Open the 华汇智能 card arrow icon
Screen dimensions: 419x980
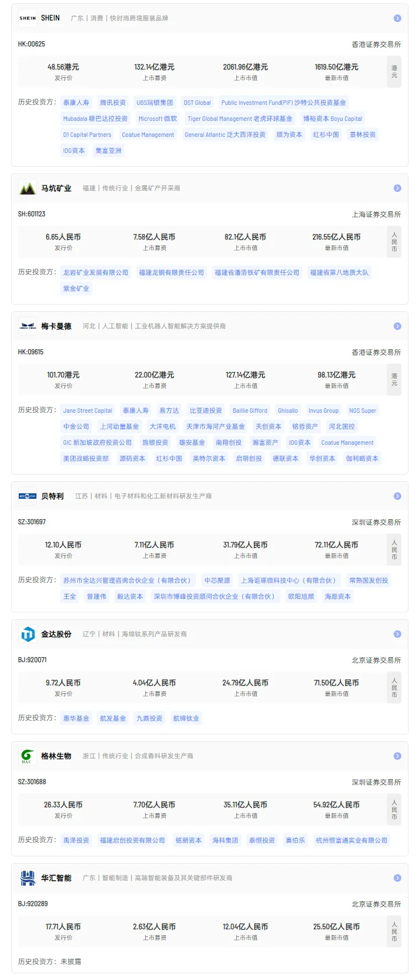tap(397, 878)
